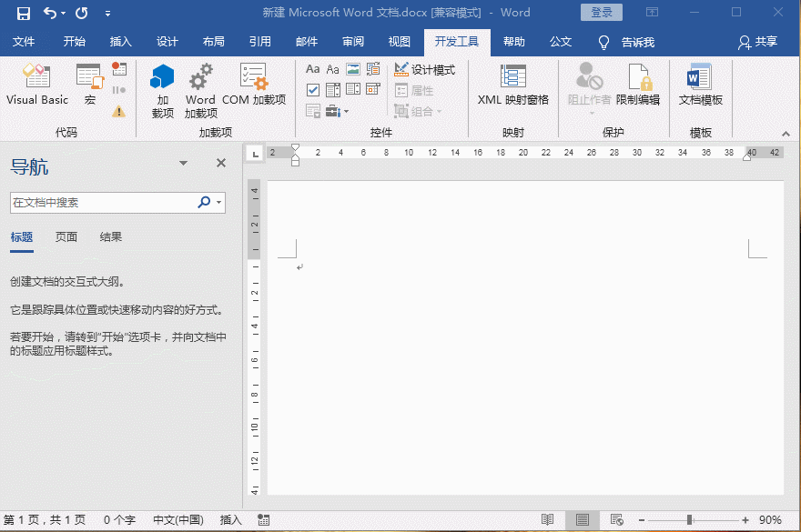Select the 结果 navigation tab
Image resolution: width=801 pixels, height=532 pixels.
pyautogui.click(x=111, y=236)
